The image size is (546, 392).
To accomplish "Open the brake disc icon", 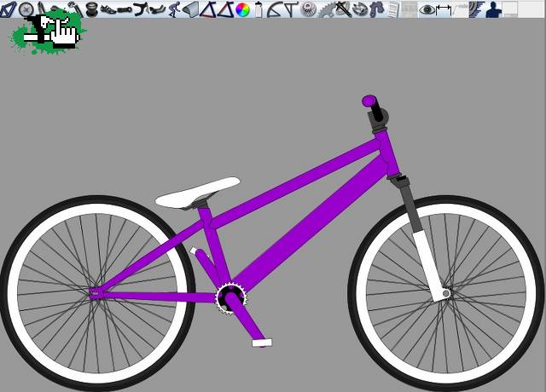I will [359, 9].
